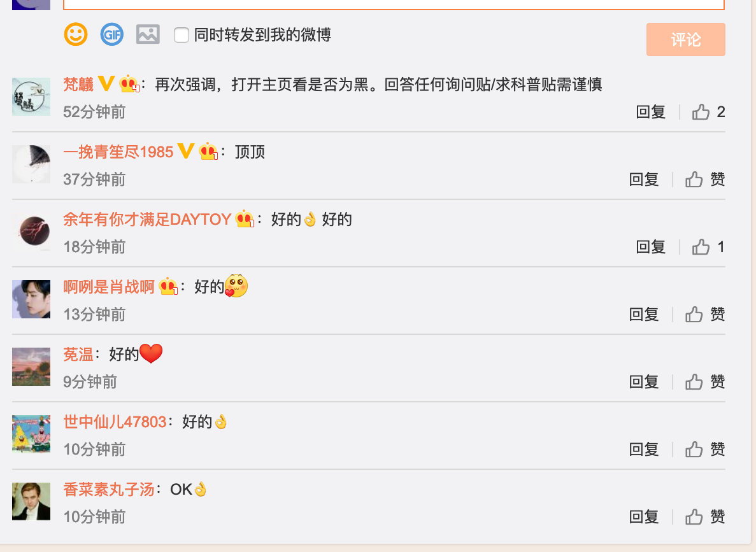Open username link 余年有你才满足DAYTOY

pos(147,220)
